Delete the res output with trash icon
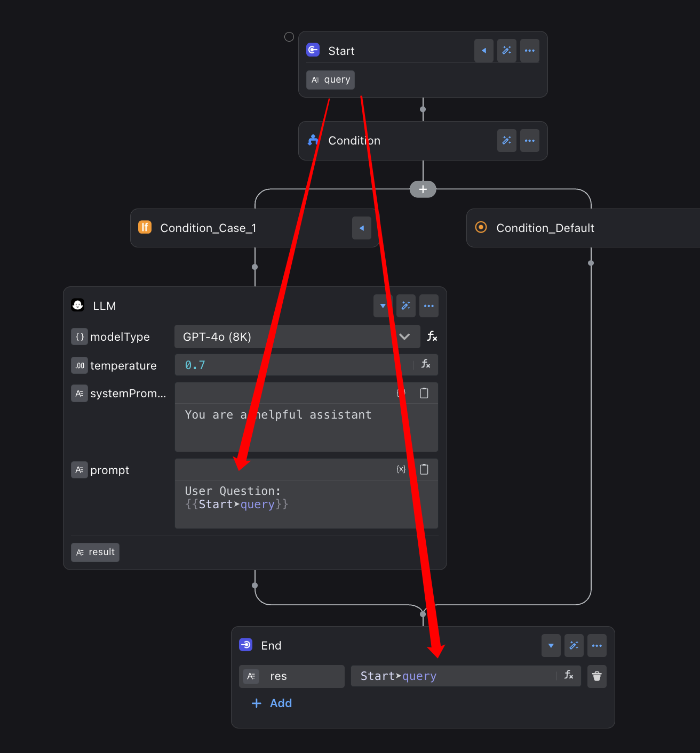The width and height of the screenshot is (700, 753). (x=596, y=676)
